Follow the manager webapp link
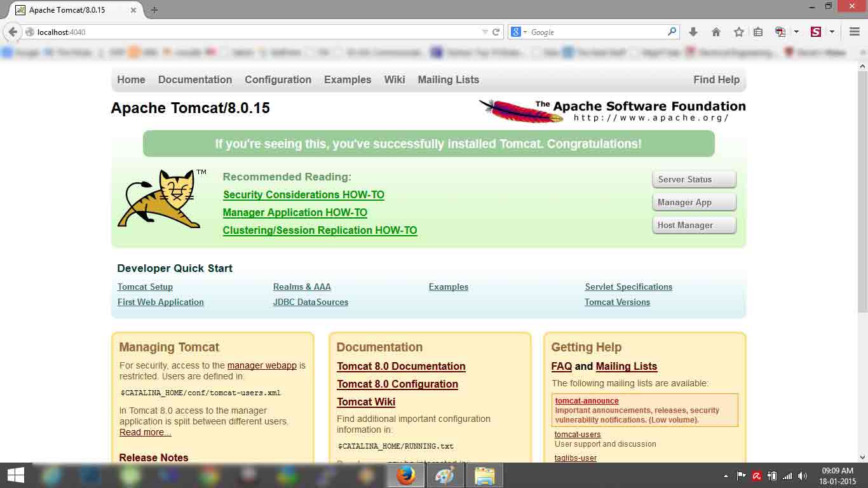The width and height of the screenshot is (868, 488). (x=262, y=365)
